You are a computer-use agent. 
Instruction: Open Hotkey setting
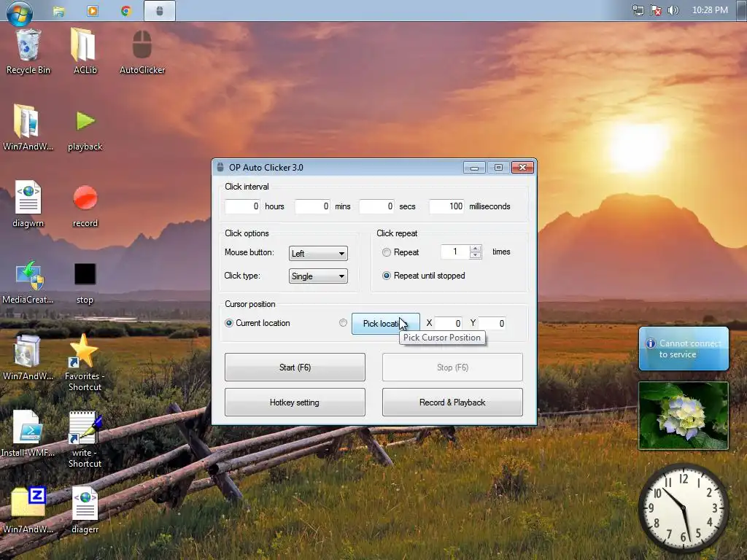click(295, 402)
